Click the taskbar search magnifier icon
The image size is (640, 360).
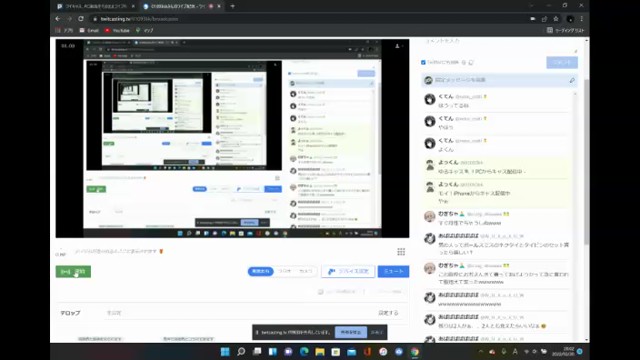pyautogui.click(x=241, y=351)
